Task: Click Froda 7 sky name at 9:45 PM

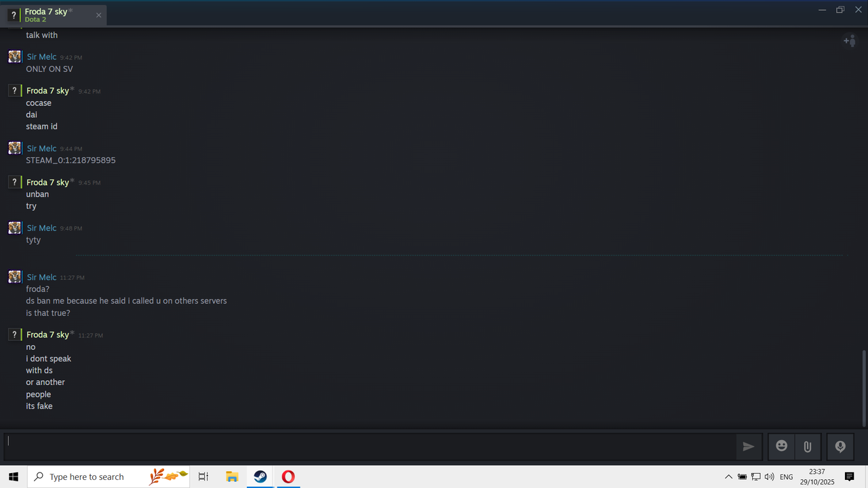Action: [47, 182]
